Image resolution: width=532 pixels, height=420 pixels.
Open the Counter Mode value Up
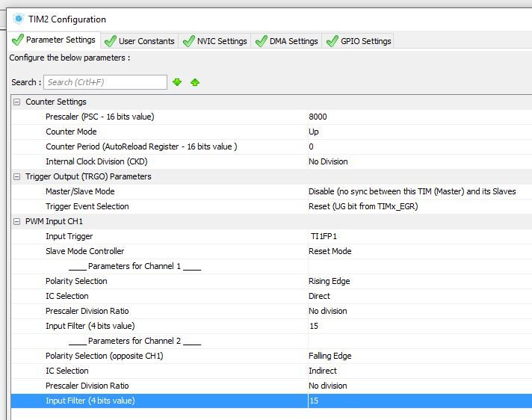click(x=314, y=132)
